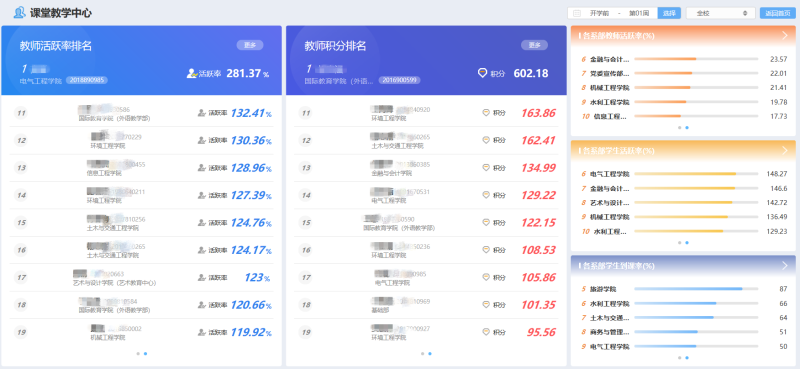Click the 旅游学院 attendance progress bar

696,289
